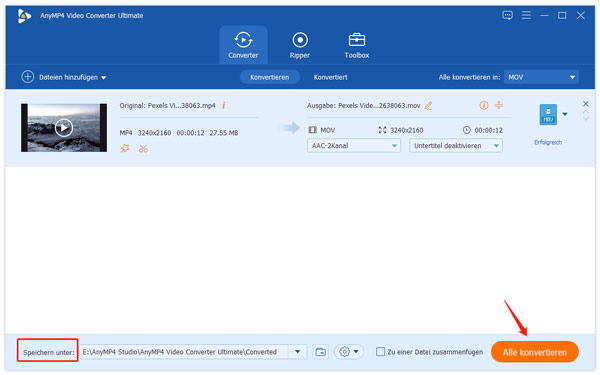Minimize the application window

click(544, 15)
